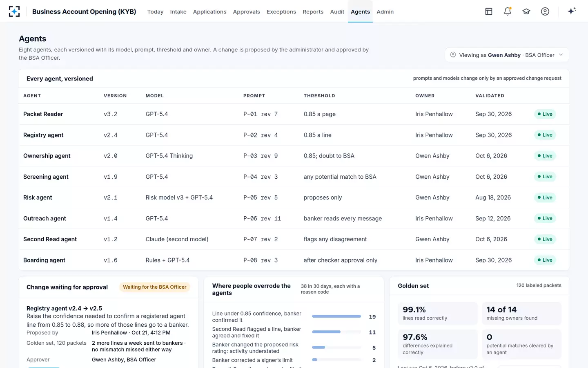Screen dimensions: 588x368
Task: Click the 14 of 14 missing owners card
Action: pos(521,313)
